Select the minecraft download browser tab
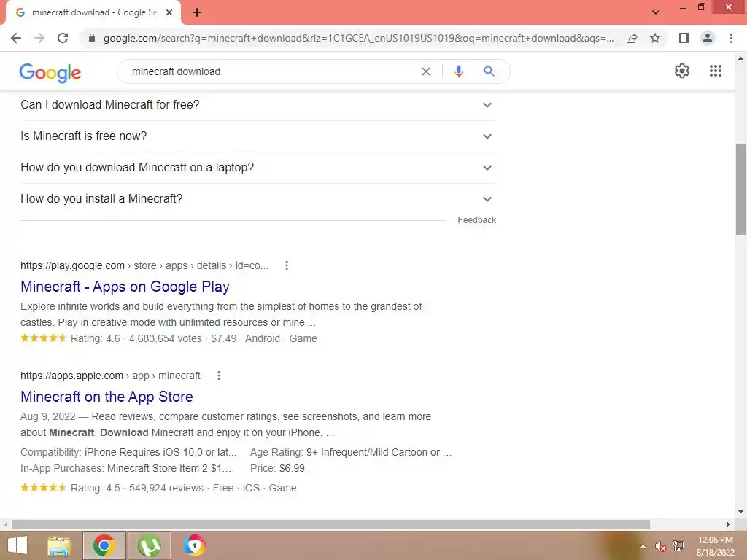Viewport: 747px width, 560px height. [x=94, y=12]
